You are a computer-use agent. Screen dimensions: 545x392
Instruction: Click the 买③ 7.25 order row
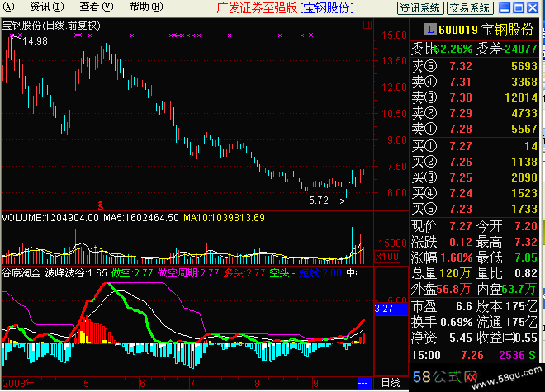pos(475,177)
